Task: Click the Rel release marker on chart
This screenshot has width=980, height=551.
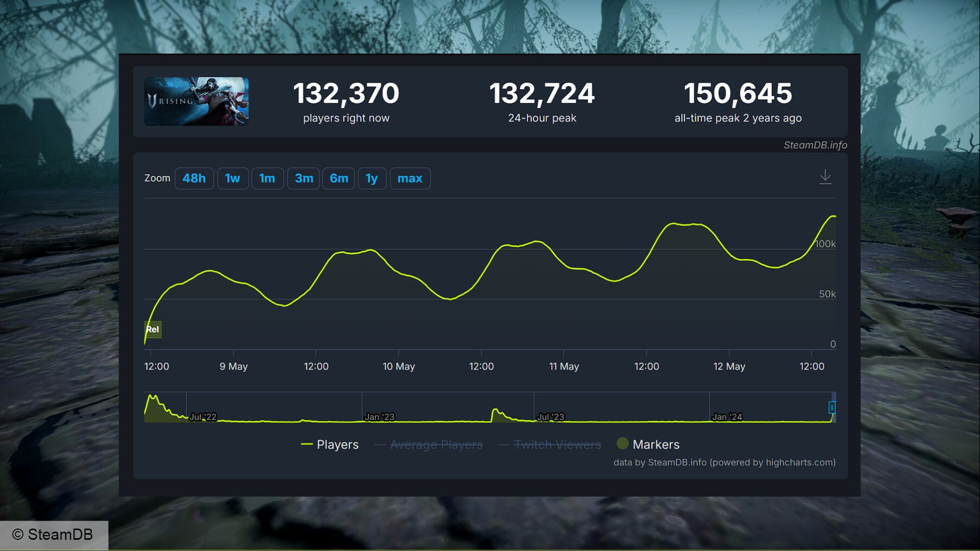Action: point(153,329)
